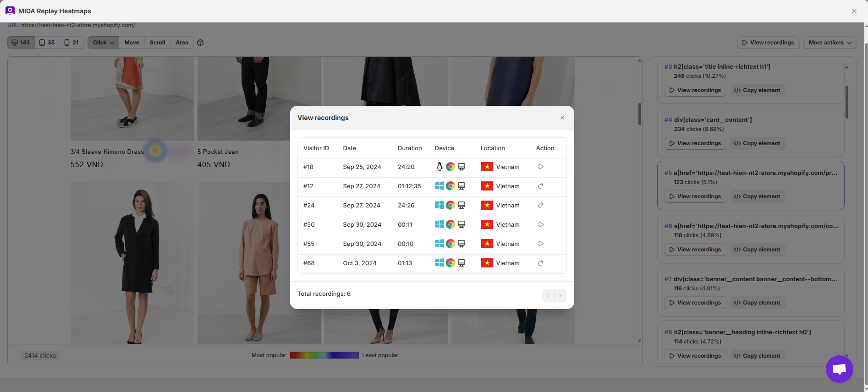Select the Area heatmap tab
The width and height of the screenshot is (868, 392).
182,43
